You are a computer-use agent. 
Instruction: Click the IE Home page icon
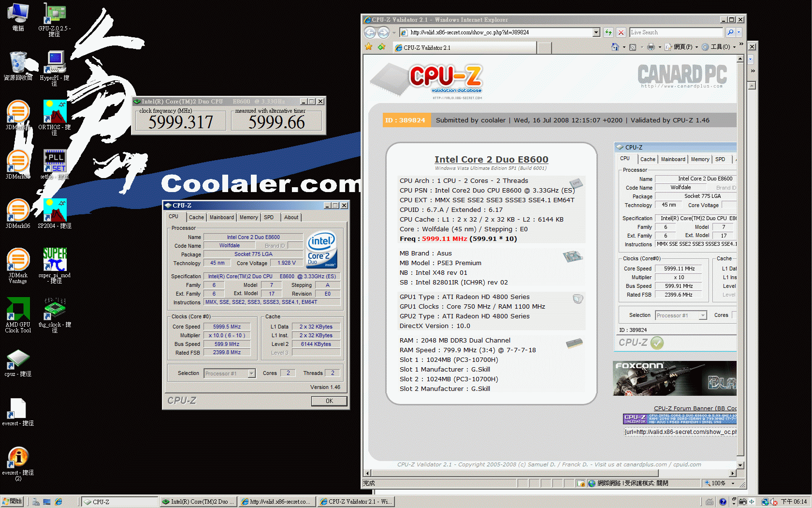pos(615,47)
